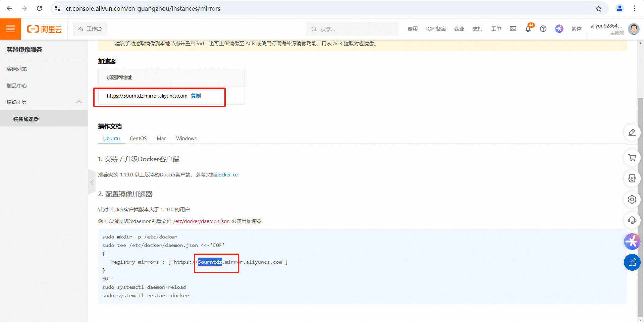Image resolution: width=644 pixels, height=322 pixels.
Task: Click the scrollbar up arrow
Action: coord(640,43)
